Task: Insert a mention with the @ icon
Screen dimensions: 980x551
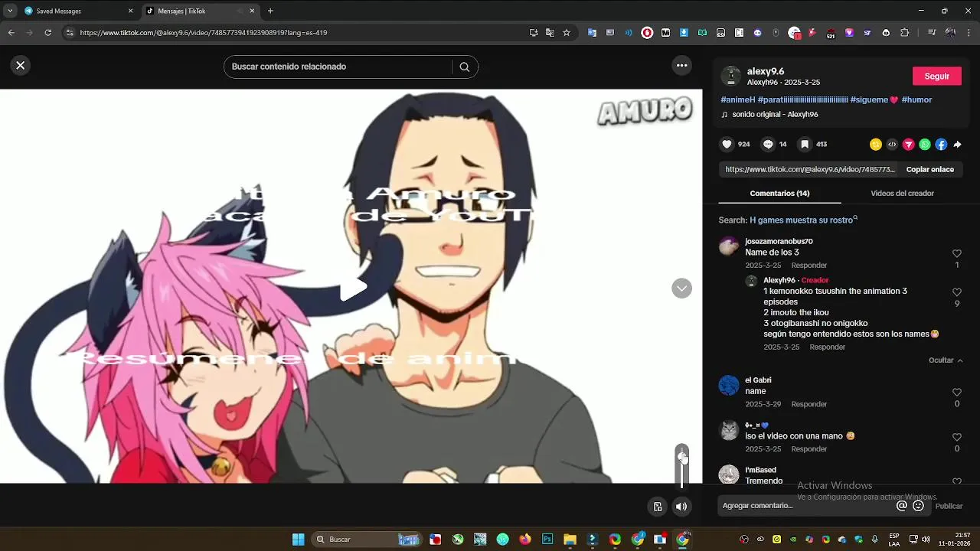Action: click(x=902, y=505)
